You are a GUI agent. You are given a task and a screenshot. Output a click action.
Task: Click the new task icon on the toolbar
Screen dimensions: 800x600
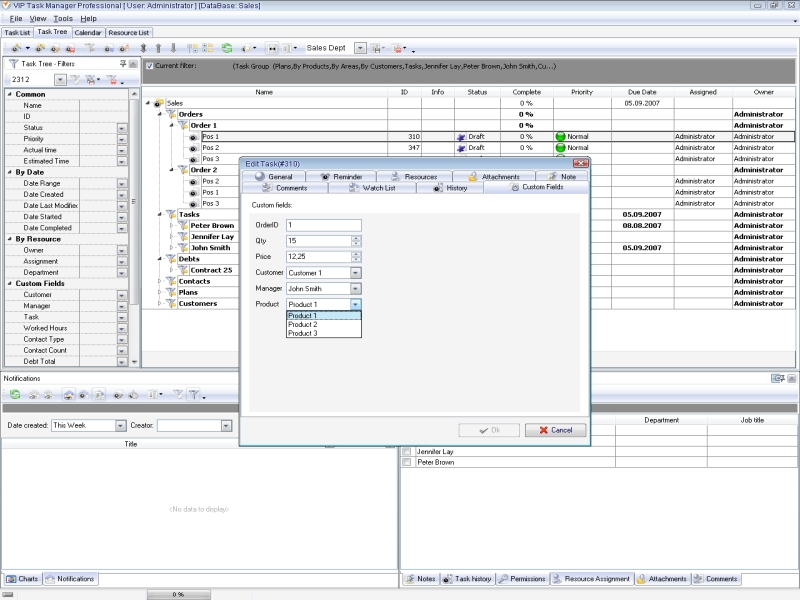click(15, 48)
